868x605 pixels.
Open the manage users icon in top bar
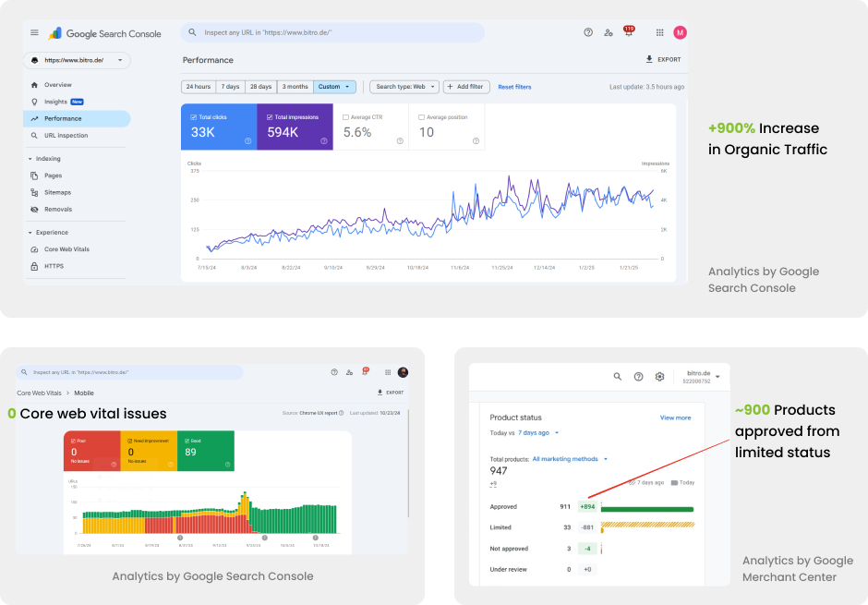pyautogui.click(x=608, y=32)
